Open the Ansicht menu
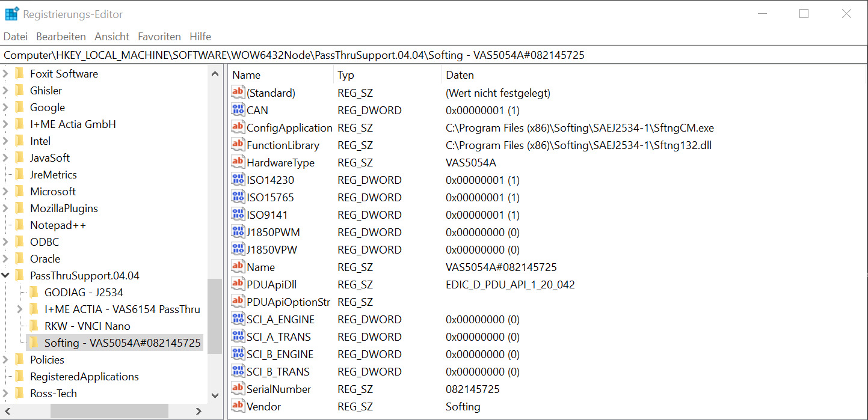868x420 pixels. [112, 37]
